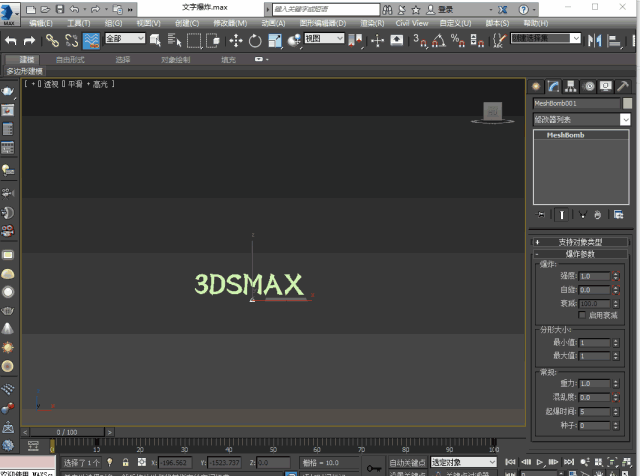640x476 pixels.
Task: Open the Modify tab in command panel
Action: point(553,86)
